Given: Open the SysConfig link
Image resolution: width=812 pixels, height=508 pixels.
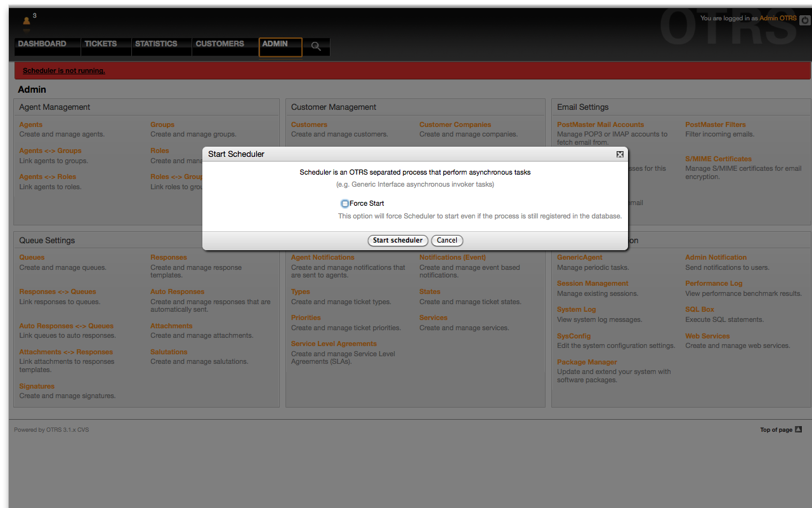Looking at the screenshot, I should 573,336.
